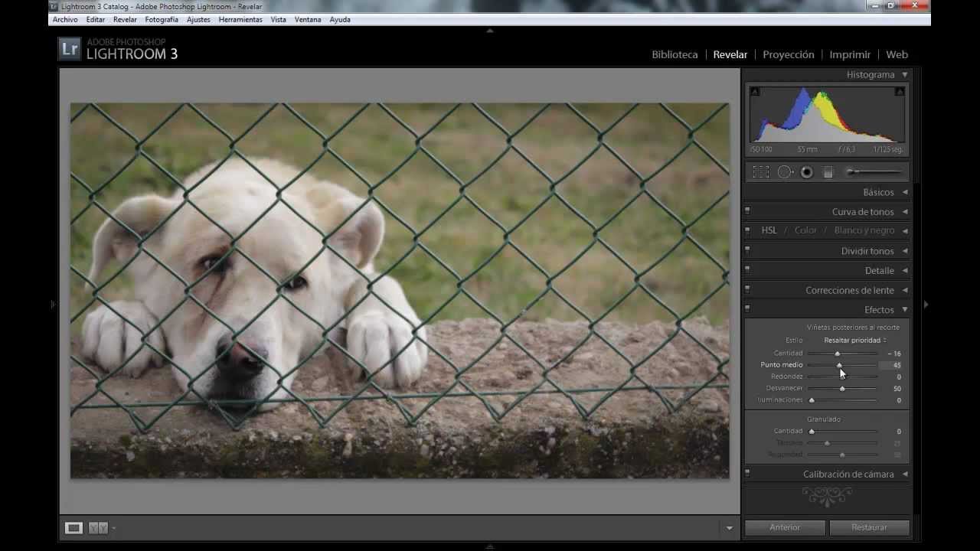Collapse the Efectos panel
Viewport: 980px width, 551px height.
(905, 310)
